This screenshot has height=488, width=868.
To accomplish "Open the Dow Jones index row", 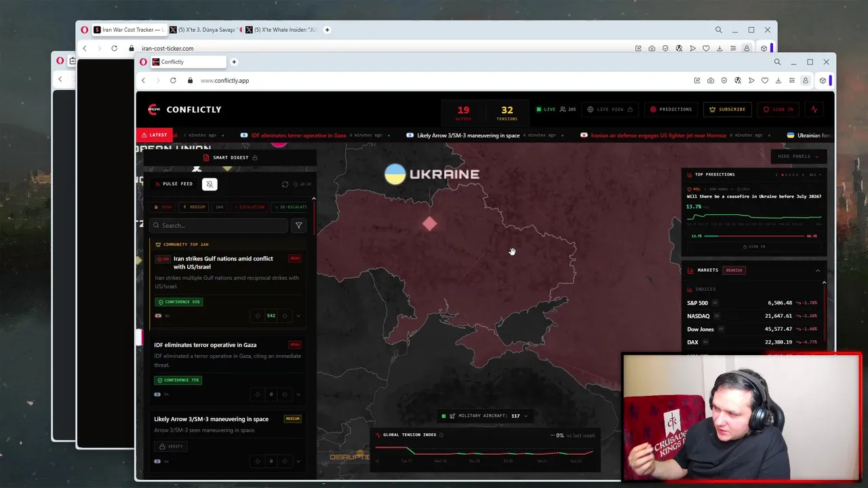I will click(x=753, y=329).
